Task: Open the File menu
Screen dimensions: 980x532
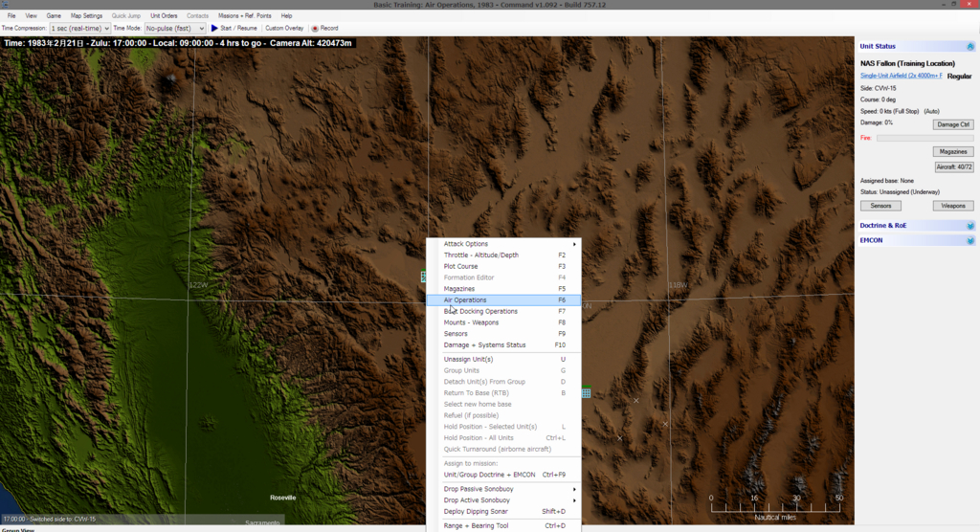Action: tap(11, 15)
